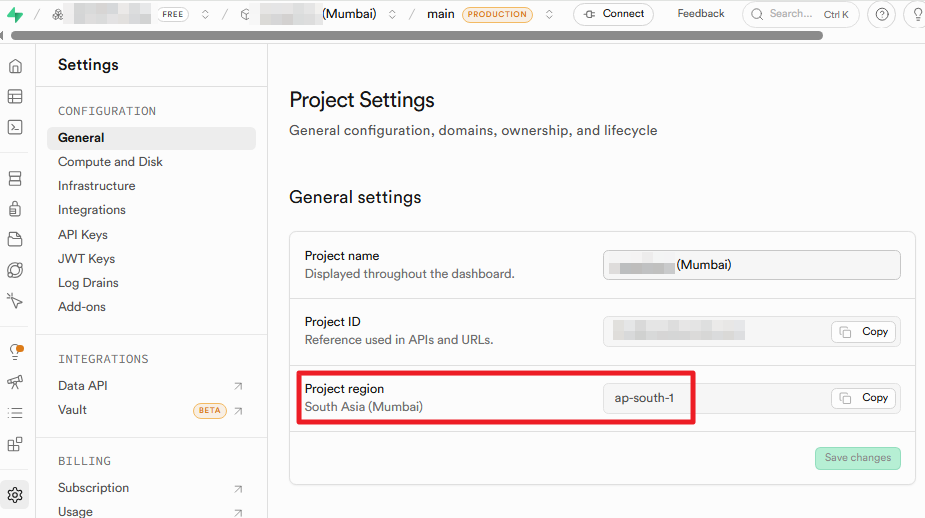Click the Save changes button
925x518 pixels.
point(858,458)
